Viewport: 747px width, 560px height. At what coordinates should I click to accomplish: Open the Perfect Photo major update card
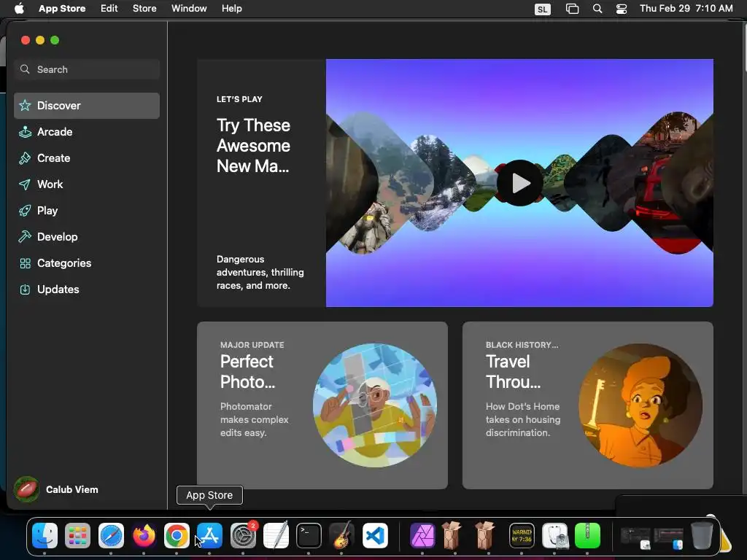click(322, 405)
